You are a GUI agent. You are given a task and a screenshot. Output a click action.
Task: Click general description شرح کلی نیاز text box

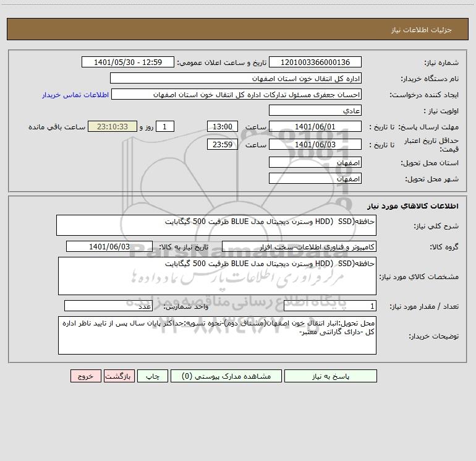(x=216, y=225)
